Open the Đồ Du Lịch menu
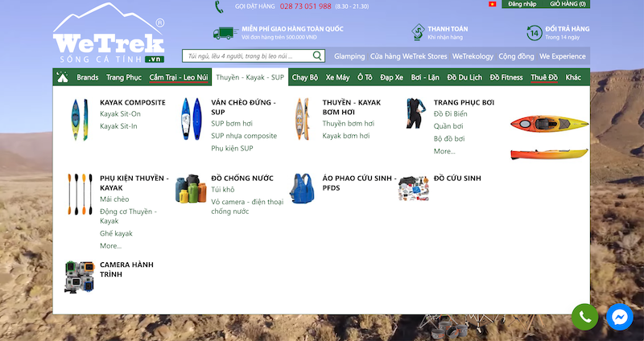Screen dimensions: 644x341 point(464,77)
